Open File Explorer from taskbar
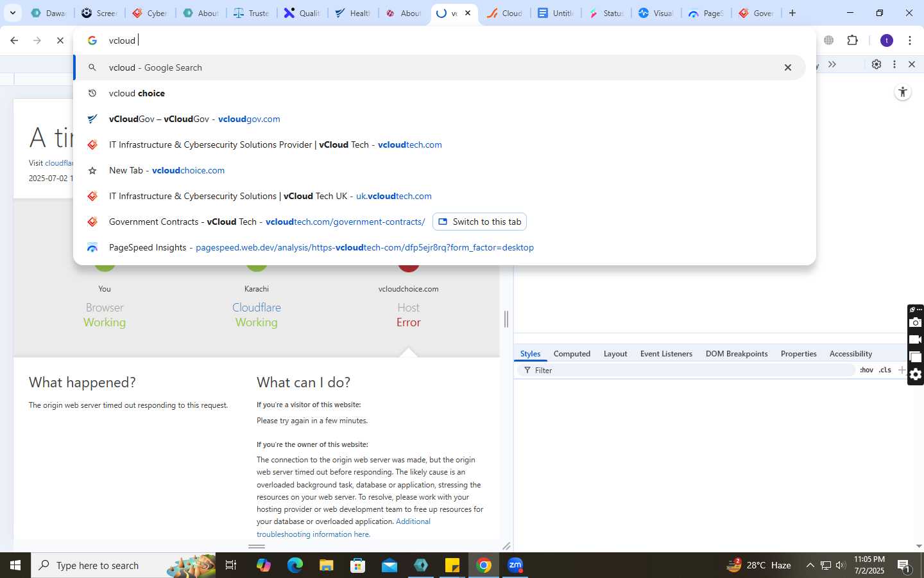924x578 pixels. [327, 565]
